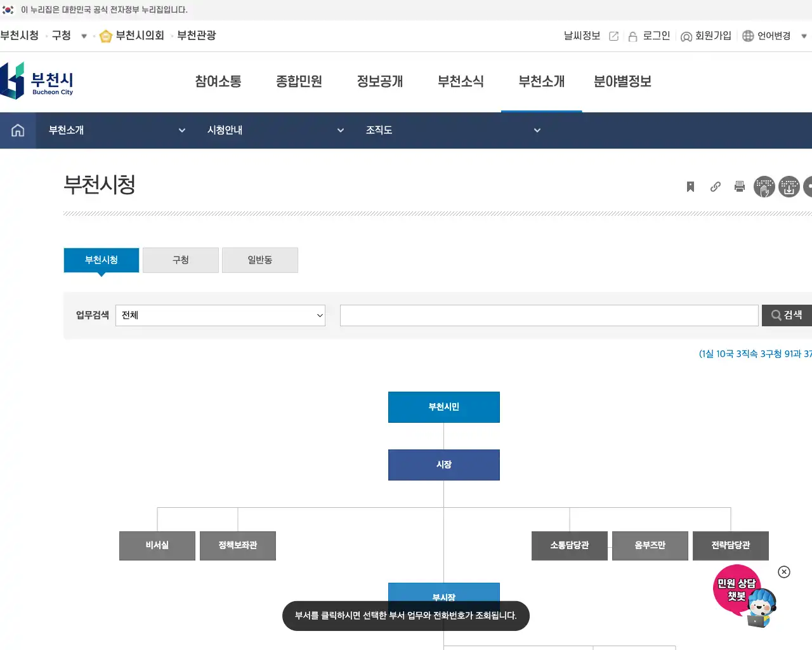812x650 pixels.
Task: Switch to the 일반동 tab
Action: pos(260,260)
